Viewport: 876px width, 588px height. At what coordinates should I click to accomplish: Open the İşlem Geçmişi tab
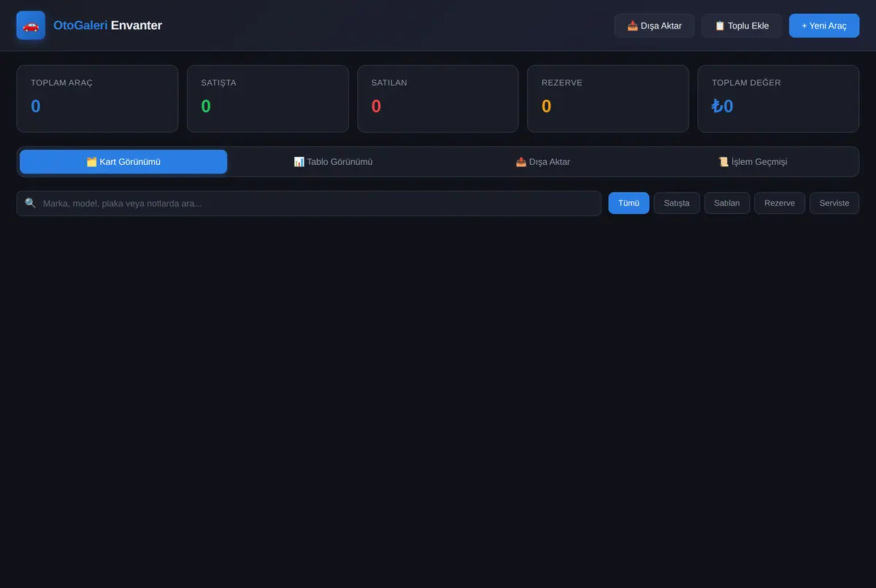753,162
